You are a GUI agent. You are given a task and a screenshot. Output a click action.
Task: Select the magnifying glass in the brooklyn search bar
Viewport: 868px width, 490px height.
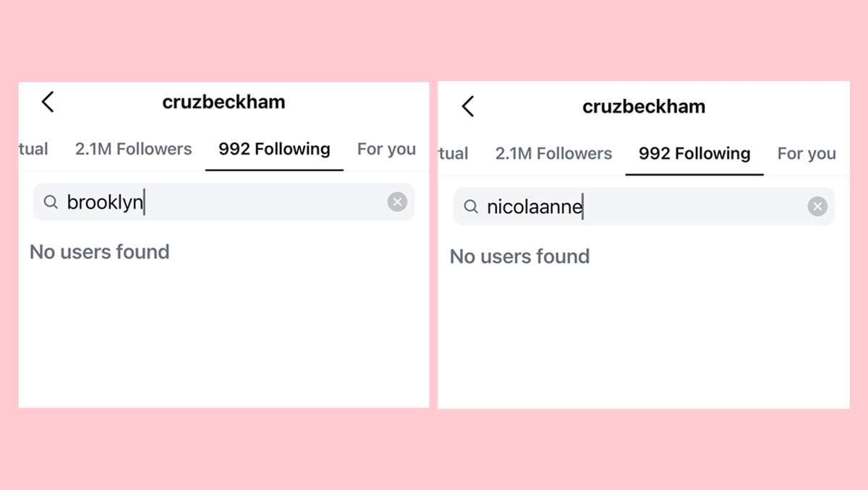(x=51, y=202)
